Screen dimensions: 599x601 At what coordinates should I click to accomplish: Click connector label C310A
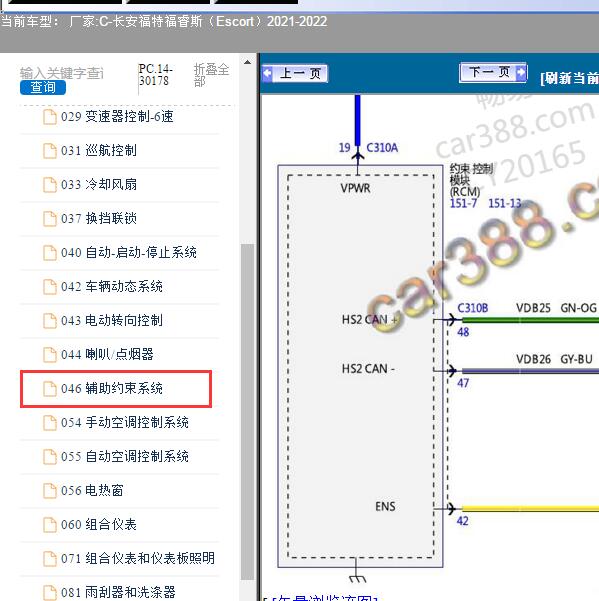point(382,148)
